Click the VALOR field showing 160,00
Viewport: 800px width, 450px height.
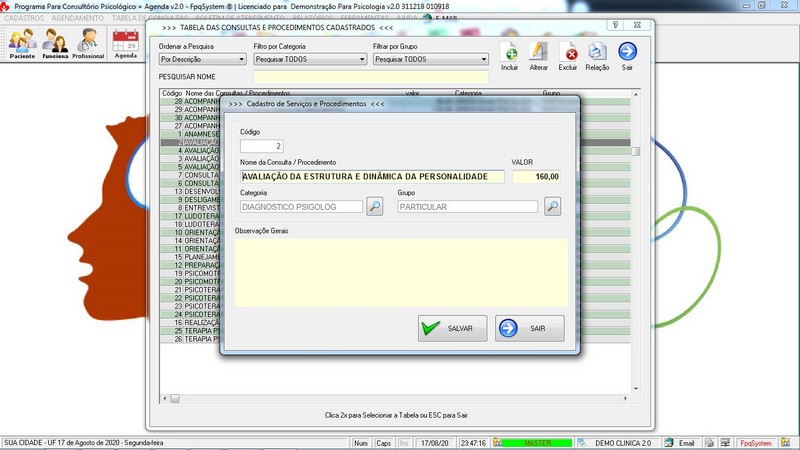536,177
